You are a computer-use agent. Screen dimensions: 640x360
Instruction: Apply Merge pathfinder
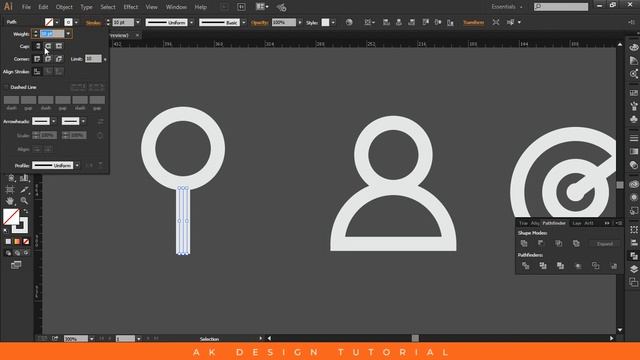pos(560,266)
